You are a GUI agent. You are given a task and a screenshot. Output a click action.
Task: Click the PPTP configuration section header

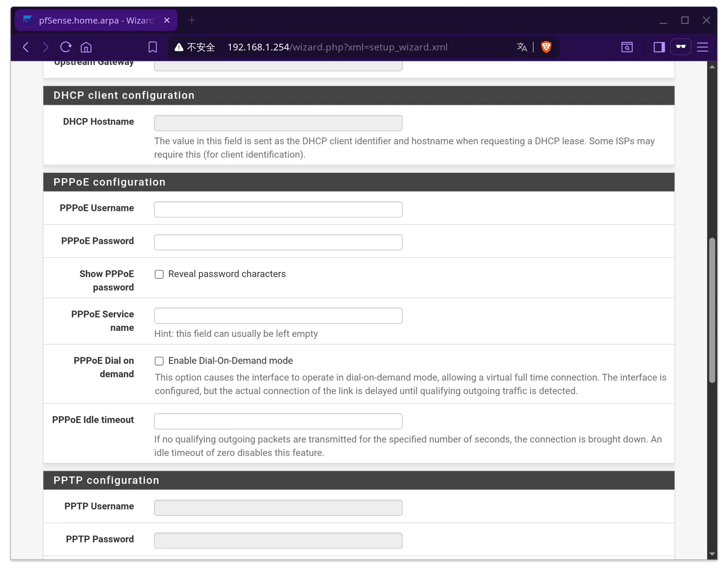(359, 481)
